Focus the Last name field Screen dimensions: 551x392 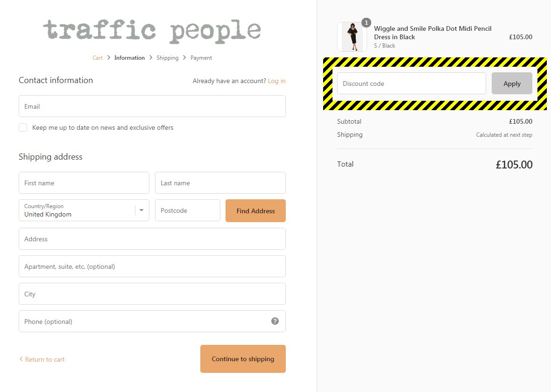tap(220, 182)
